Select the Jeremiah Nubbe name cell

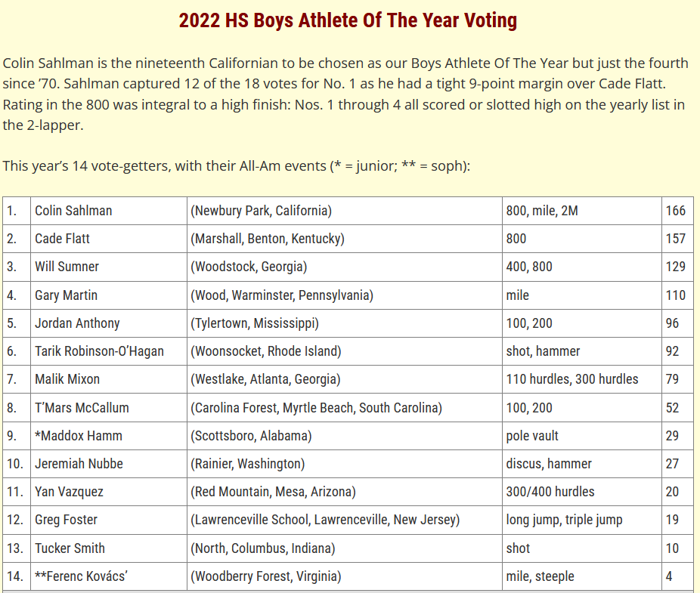(109, 464)
